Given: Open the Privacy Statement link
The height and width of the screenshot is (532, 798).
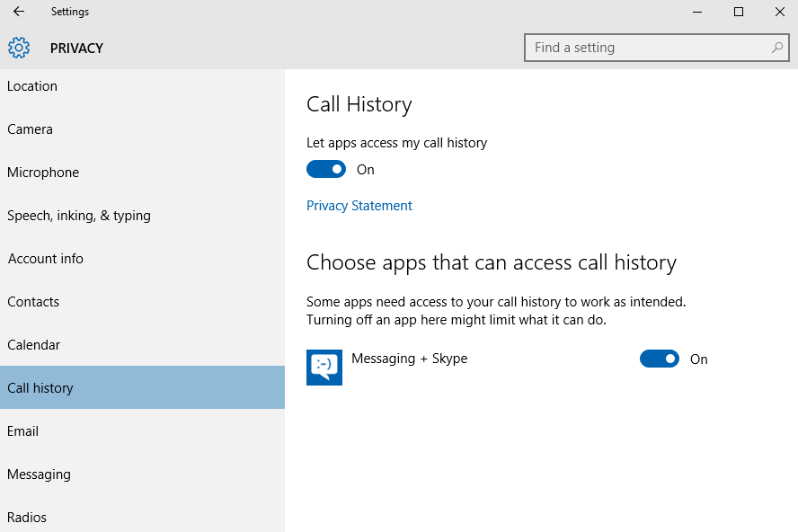Looking at the screenshot, I should [x=359, y=206].
